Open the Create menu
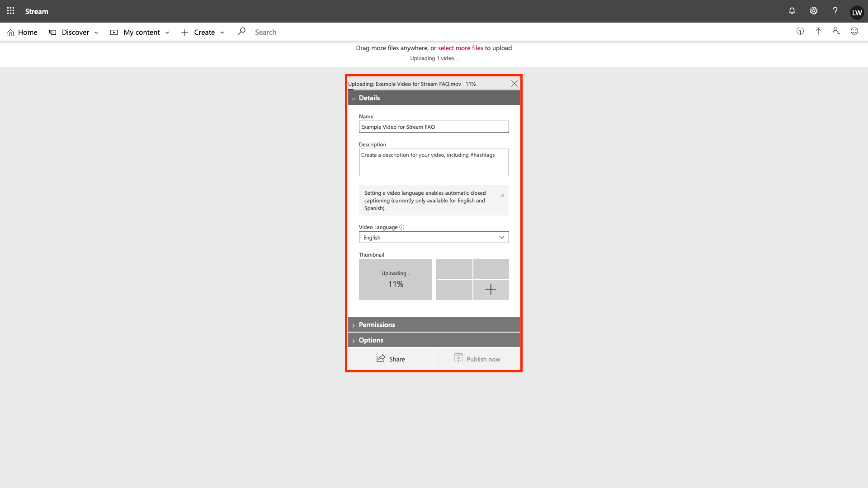This screenshot has width=868, height=488. tap(203, 32)
